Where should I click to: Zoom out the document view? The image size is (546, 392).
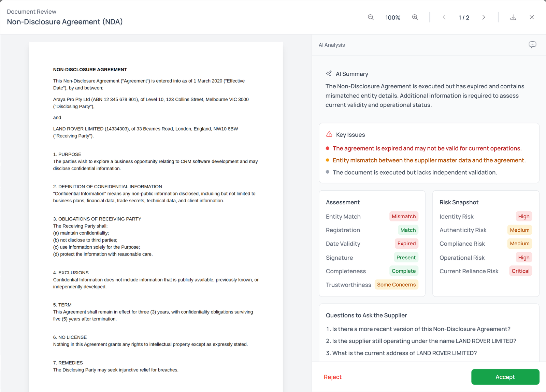point(371,17)
